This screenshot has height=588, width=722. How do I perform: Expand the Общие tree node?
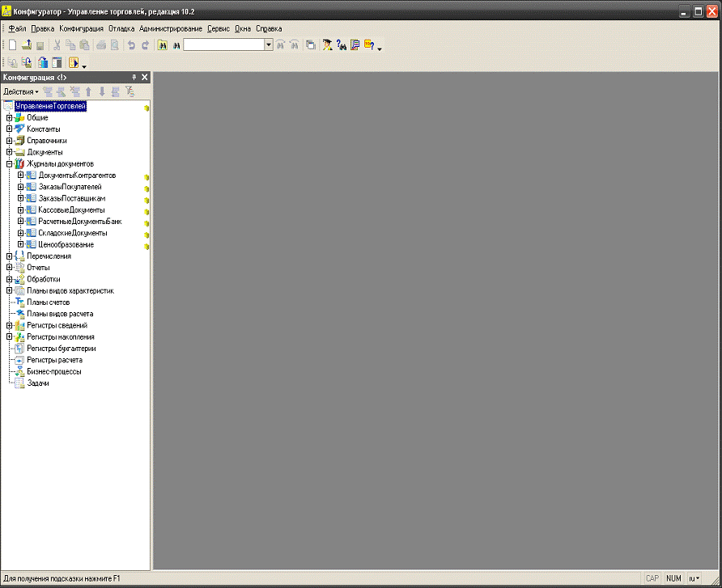(x=9, y=118)
